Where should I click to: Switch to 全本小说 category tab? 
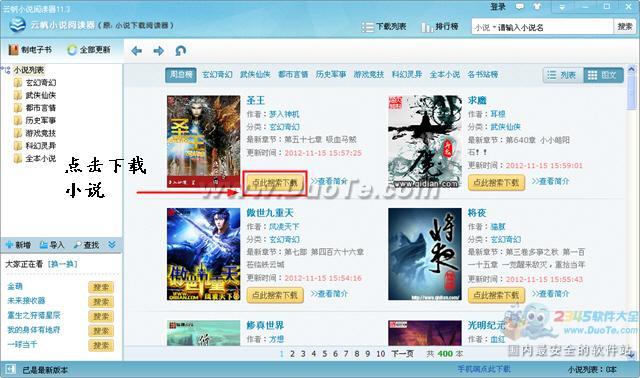point(445,75)
